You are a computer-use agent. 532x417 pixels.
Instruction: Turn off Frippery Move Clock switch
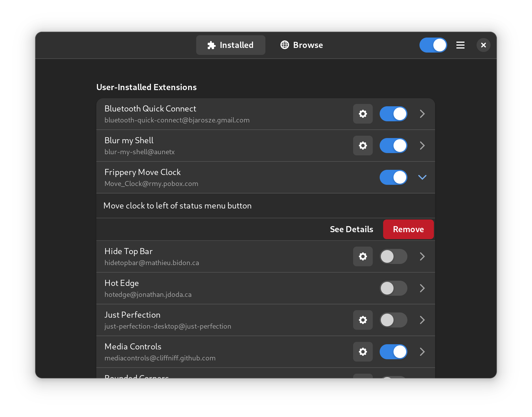pyautogui.click(x=393, y=177)
